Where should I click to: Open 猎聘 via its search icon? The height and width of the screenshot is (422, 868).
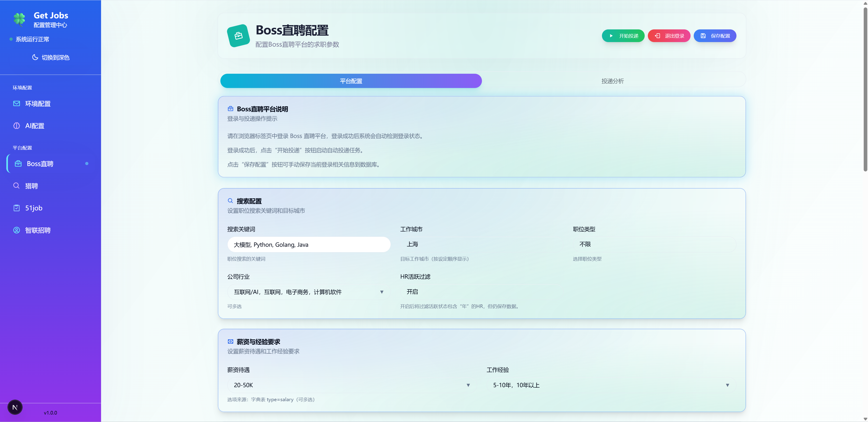coord(17,185)
